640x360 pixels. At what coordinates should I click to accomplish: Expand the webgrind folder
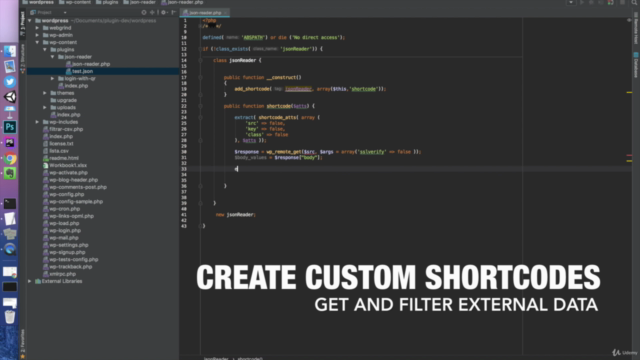(x=37, y=28)
